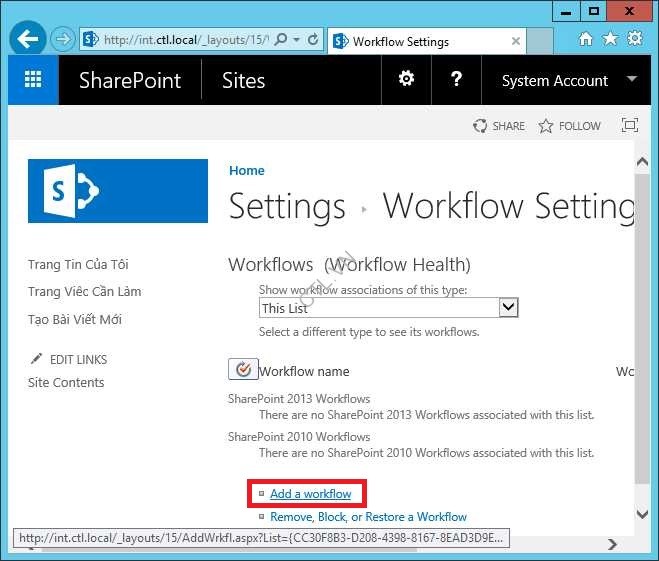Open Remove, Block, or Restore a Workflow

click(368, 517)
